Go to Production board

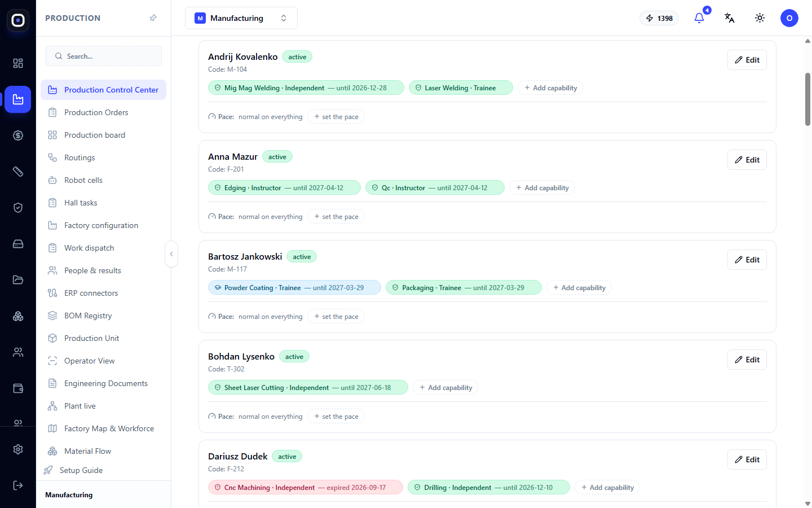(x=103, y=135)
